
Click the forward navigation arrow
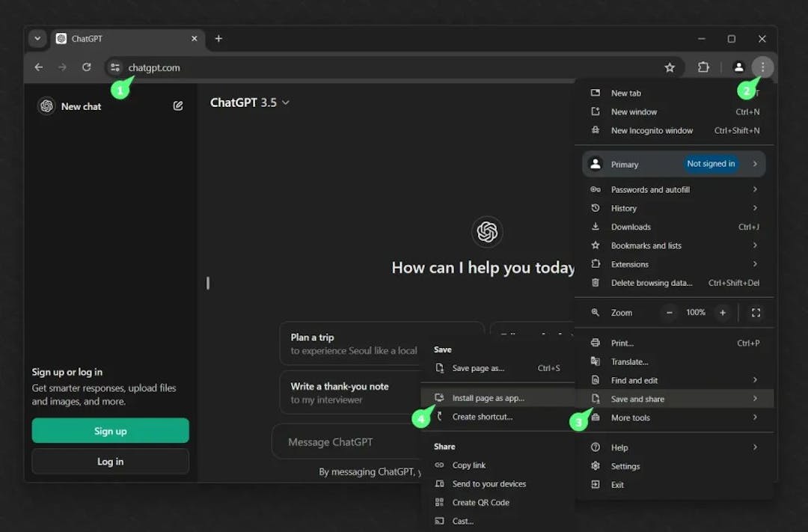pyautogui.click(x=62, y=67)
